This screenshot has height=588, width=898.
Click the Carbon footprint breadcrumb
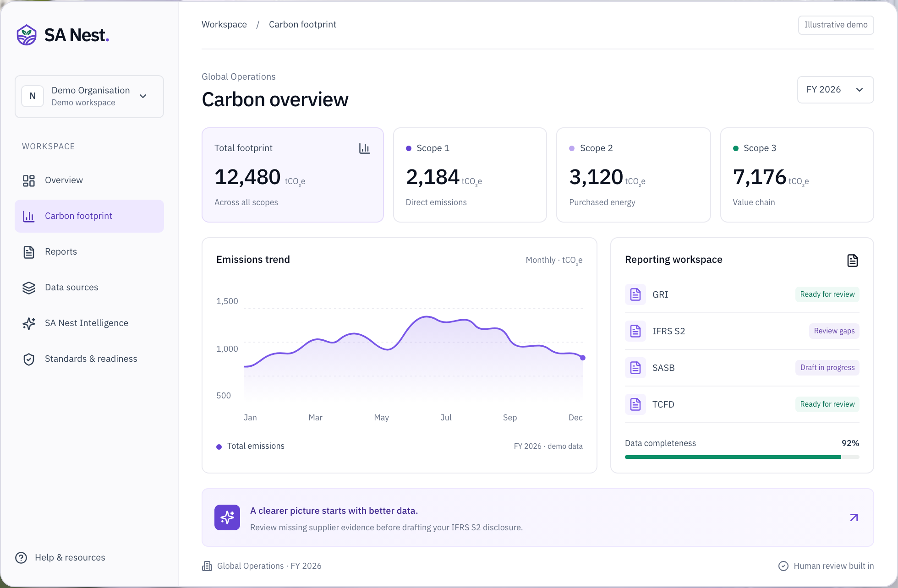coord(302,24)
